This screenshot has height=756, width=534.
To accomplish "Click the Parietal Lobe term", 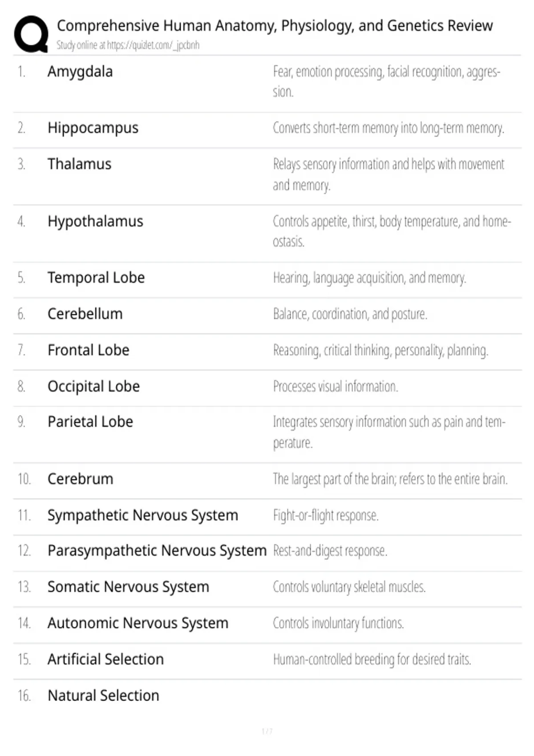I will pos(90,422).
